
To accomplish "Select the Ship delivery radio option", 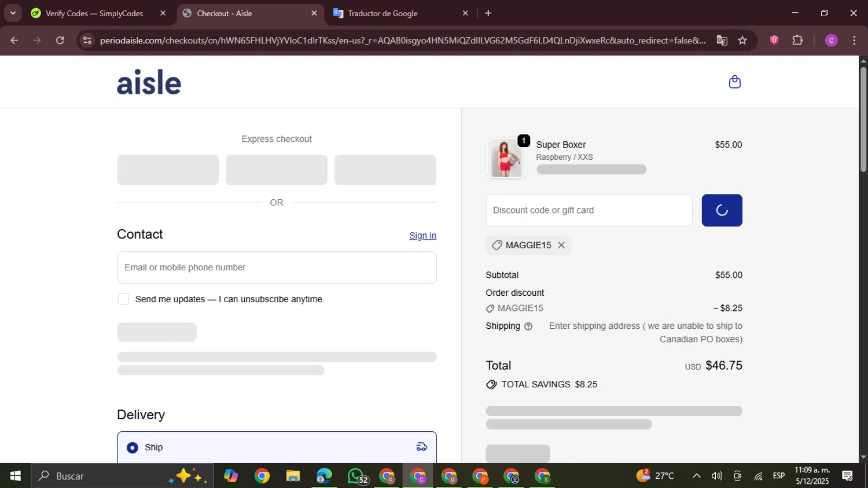I will pos(133,447).
